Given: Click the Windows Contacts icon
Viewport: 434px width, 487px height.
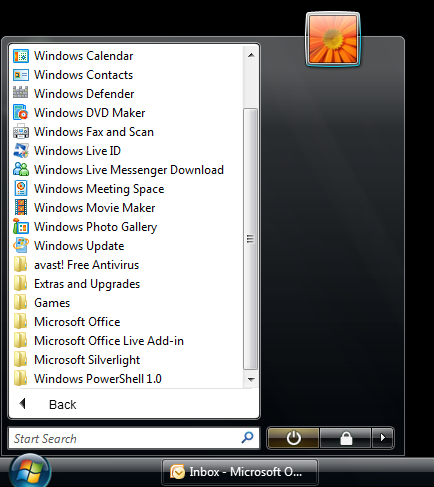Looking at the screenshot, I should click(x=21, y=75).
